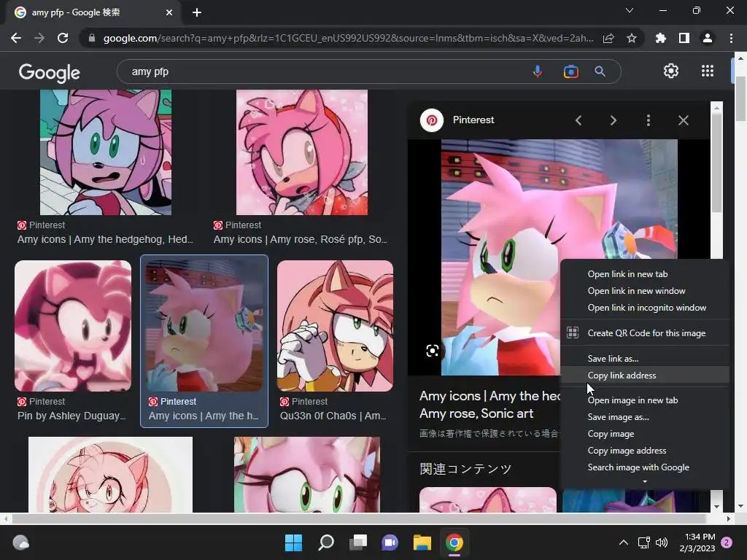The image size is (747, 560).
Task: Open the Windows Start menu
Action: [x=293, y=542]
